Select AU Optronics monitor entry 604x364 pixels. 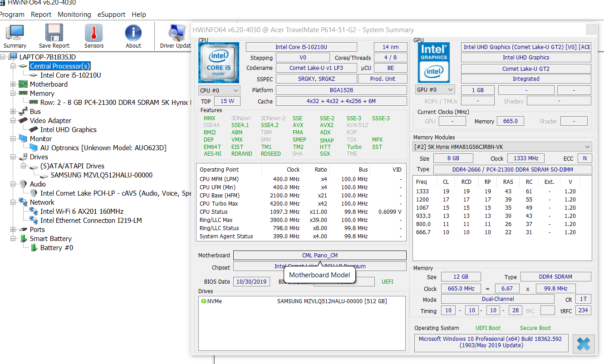point(103,148)
